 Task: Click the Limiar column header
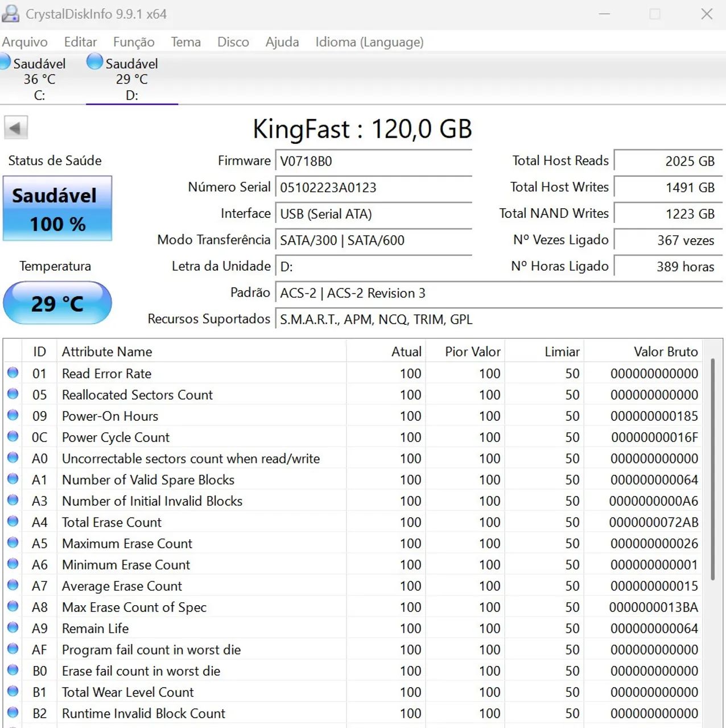point(544,351)
